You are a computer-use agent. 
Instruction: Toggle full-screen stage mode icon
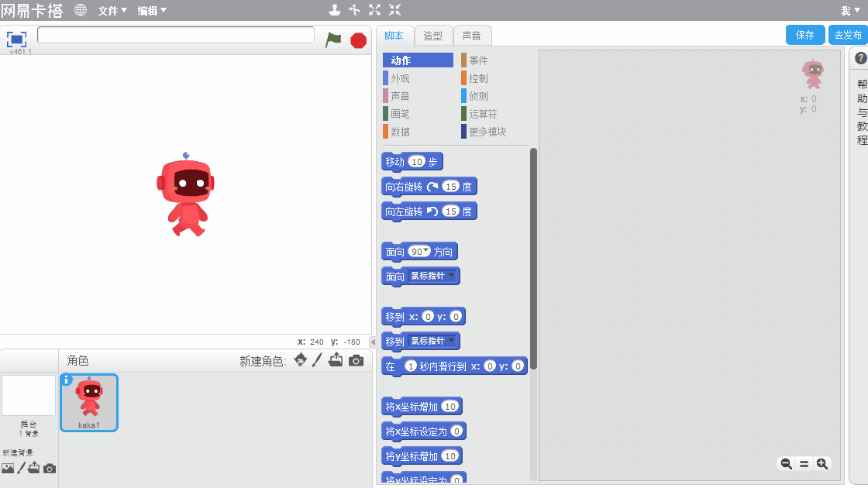(x=17, y=39)
